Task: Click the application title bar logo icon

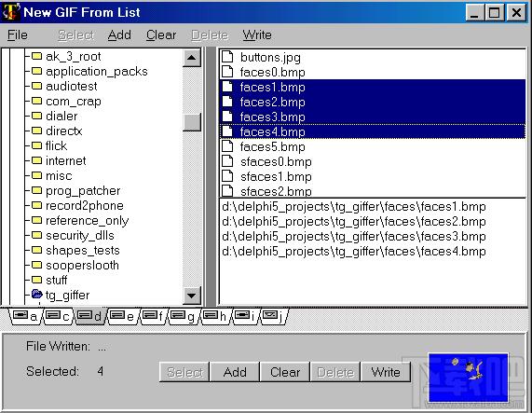Action: (x=11, y=11)
